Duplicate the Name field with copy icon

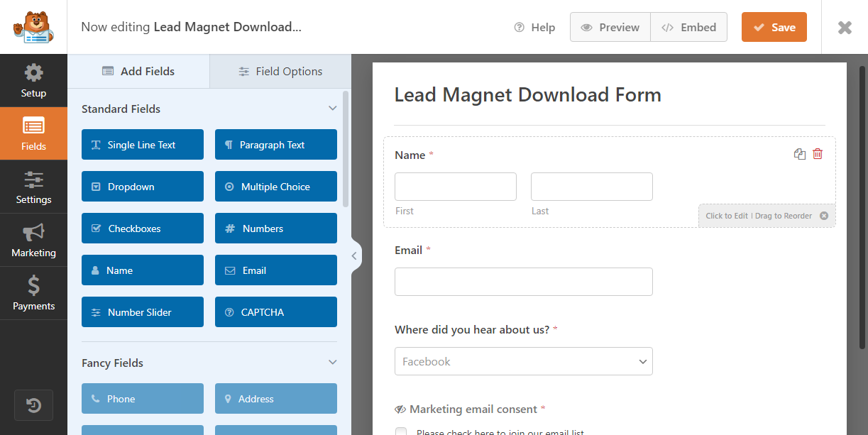pos(800,154)
